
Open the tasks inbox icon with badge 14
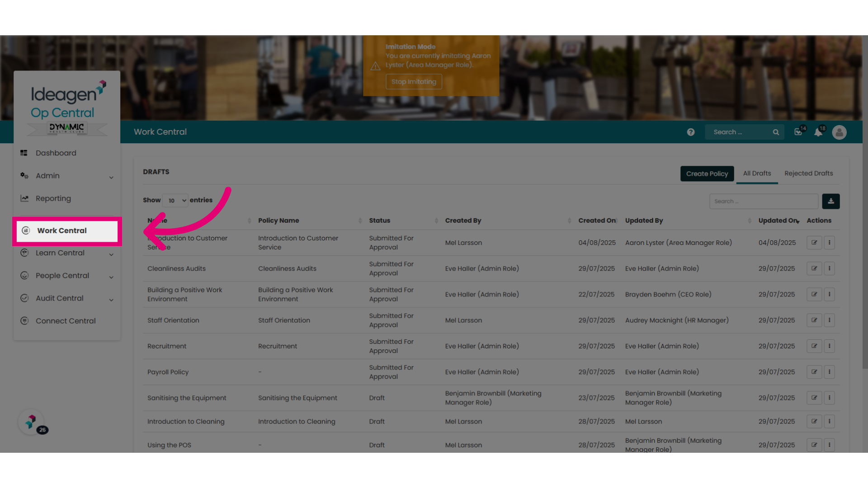(x=799, y=131)
